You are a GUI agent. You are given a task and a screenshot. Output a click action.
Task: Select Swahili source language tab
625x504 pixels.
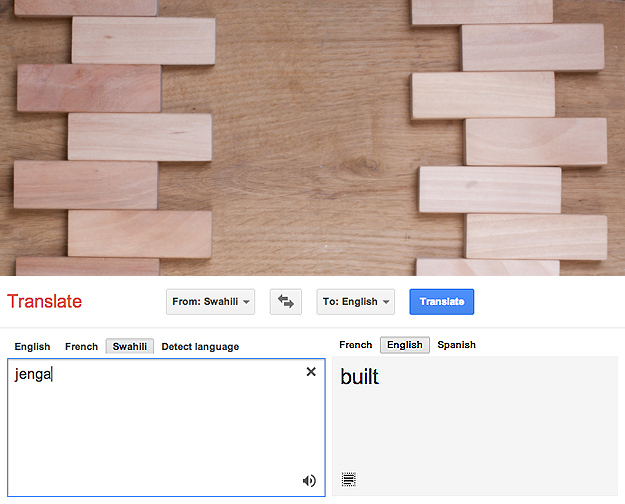click(130, 346)
